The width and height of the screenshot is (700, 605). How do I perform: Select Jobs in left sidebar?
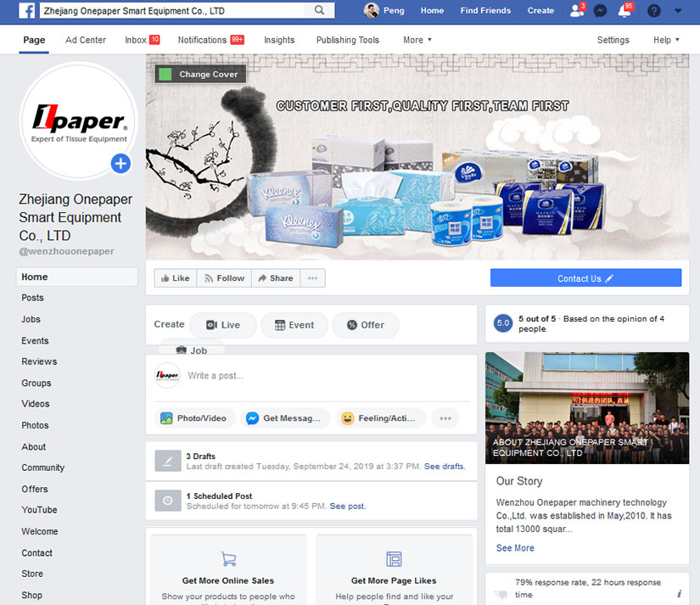pos(31,319)
